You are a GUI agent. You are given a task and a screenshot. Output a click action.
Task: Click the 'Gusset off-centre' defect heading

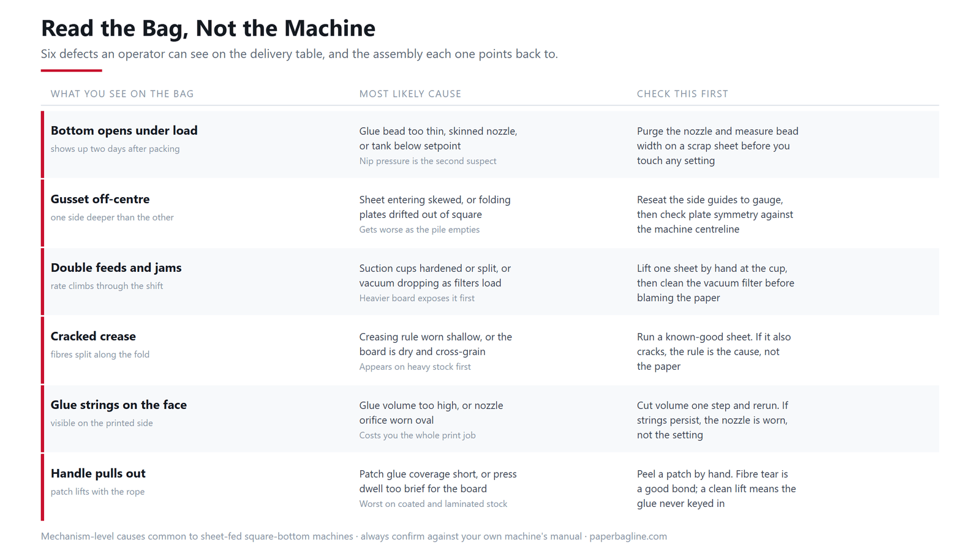pos(100,199)
